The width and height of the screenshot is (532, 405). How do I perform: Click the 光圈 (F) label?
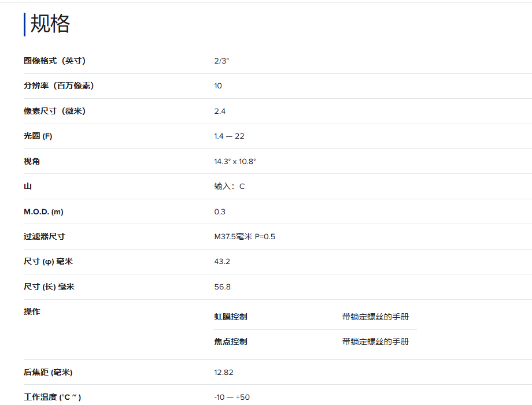coord(38,136)
